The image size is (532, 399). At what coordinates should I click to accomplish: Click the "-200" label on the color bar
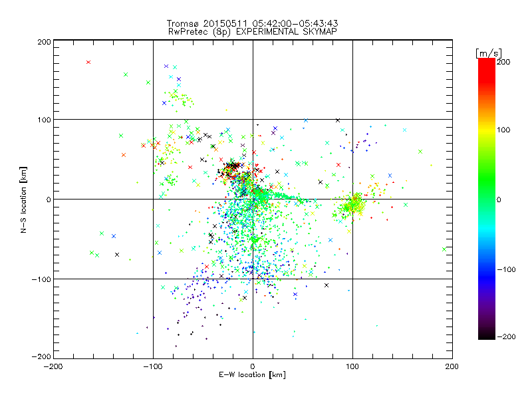[x=507, y=336]
